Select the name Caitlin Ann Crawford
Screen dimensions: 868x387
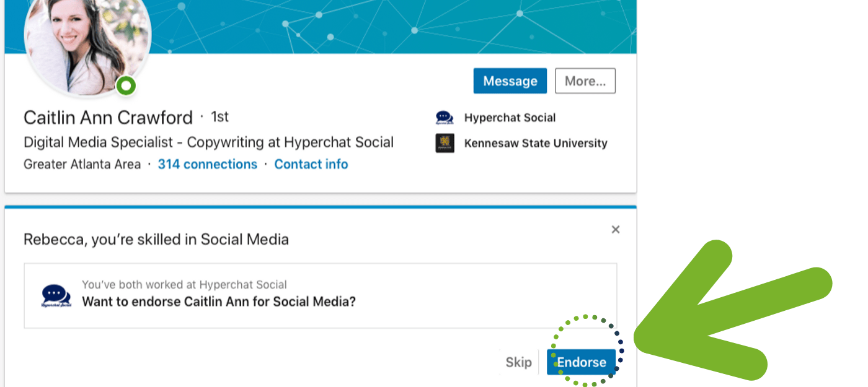point(108,117)
